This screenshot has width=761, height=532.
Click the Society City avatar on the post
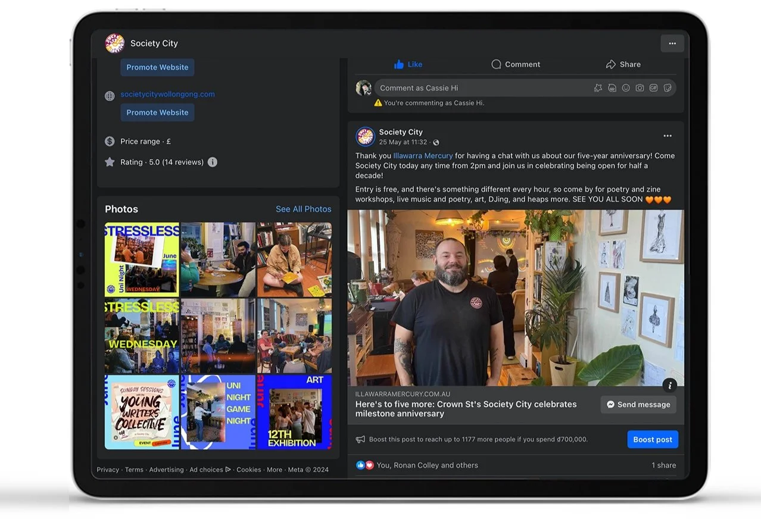pyautogui.click(x=365, y=137)
